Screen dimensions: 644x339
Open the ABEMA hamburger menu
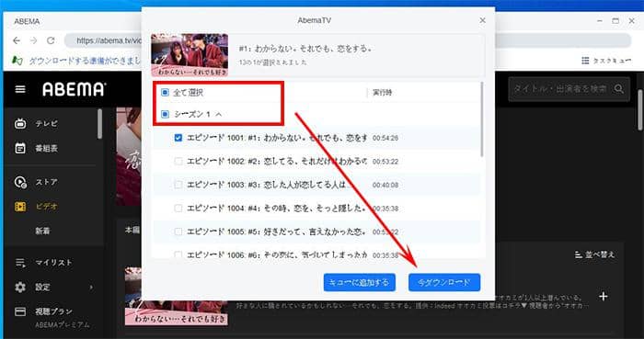[20, 89]
